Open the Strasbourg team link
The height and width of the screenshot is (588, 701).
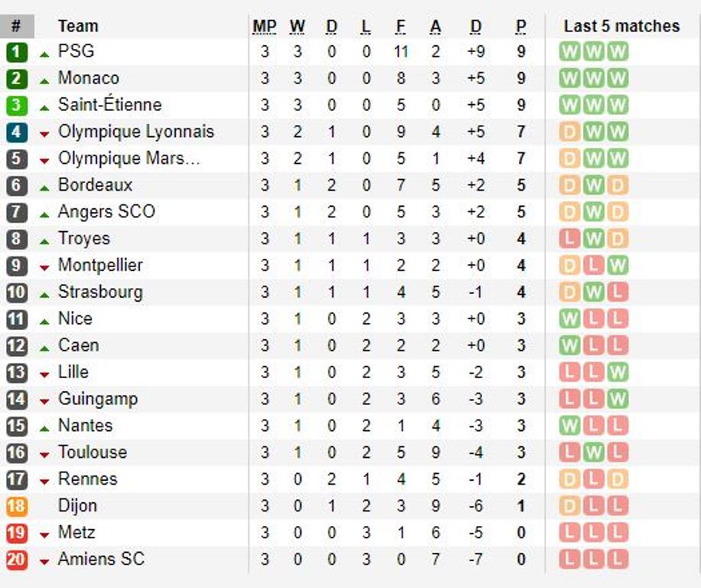(100, 292)
